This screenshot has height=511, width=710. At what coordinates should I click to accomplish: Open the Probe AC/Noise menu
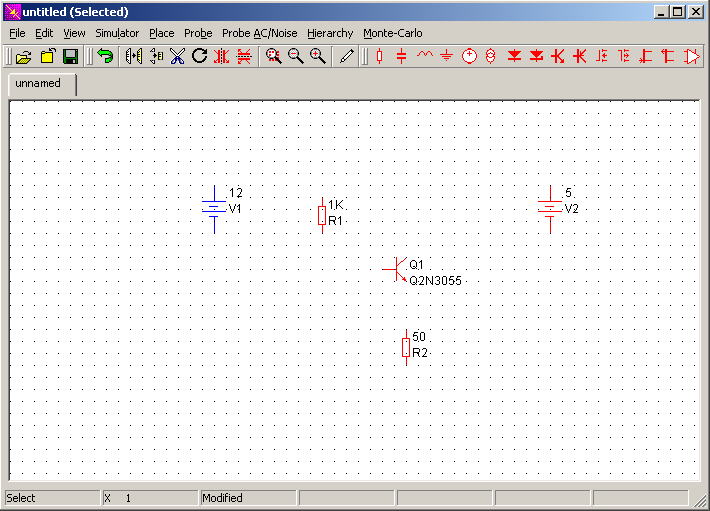pyautogui.click(x=259, y=33)
